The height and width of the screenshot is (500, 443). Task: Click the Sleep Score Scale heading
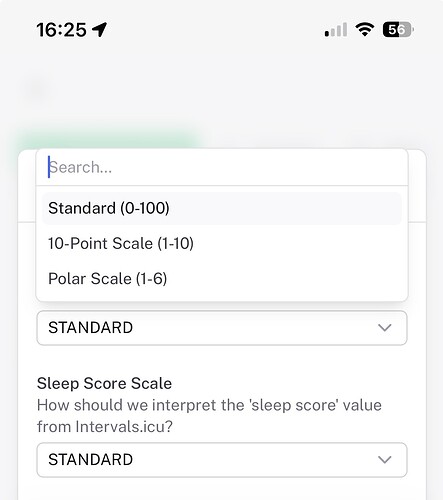(104, 383)
